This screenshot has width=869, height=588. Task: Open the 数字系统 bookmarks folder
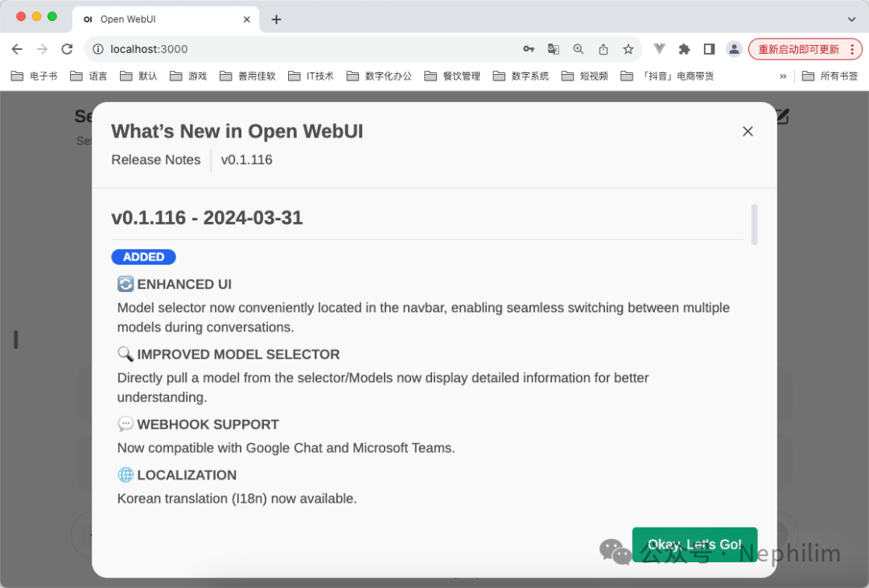pos(521,76)
